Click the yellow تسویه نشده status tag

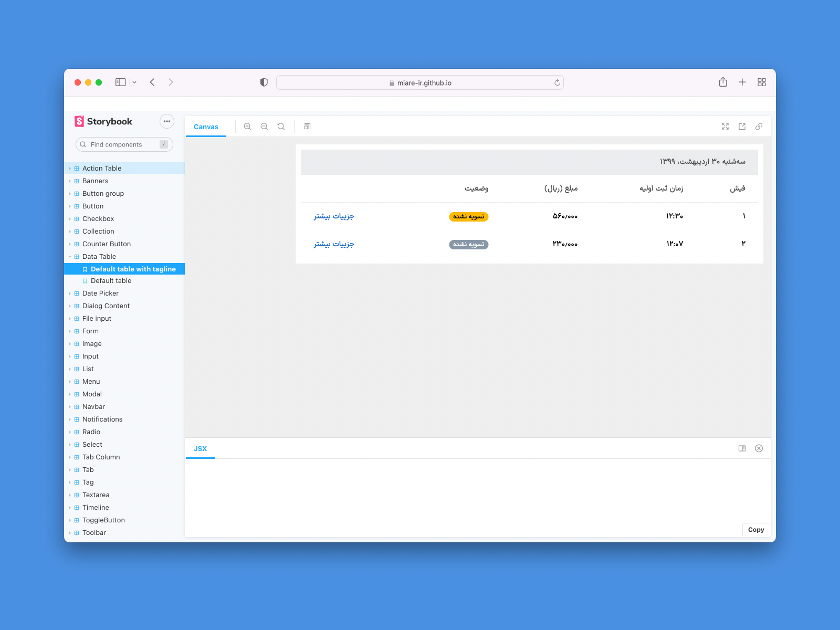(469, 216)
